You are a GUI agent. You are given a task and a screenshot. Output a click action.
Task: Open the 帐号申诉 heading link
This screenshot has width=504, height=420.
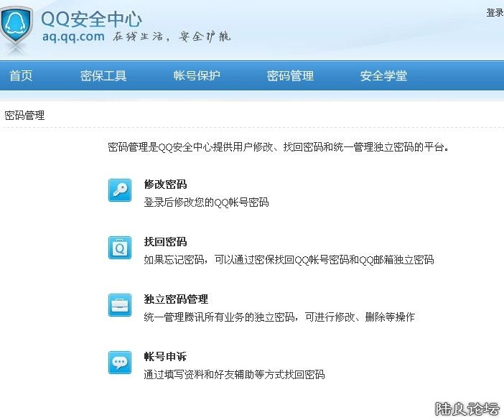tap(165, 357)
